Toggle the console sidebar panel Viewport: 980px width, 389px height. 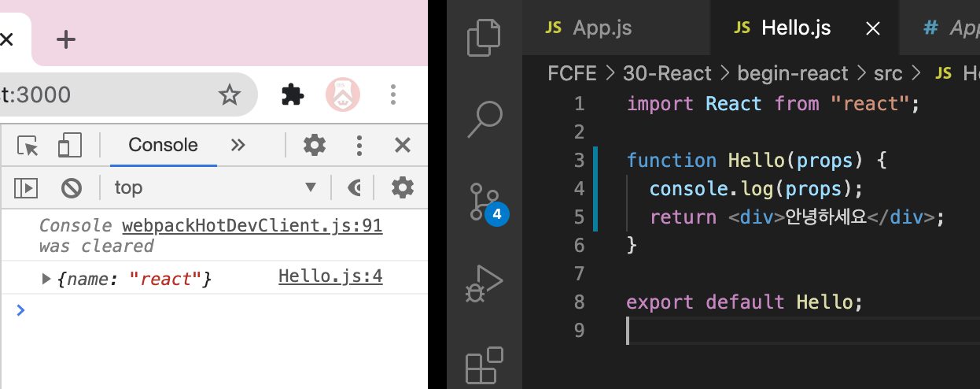pos(26,187)
